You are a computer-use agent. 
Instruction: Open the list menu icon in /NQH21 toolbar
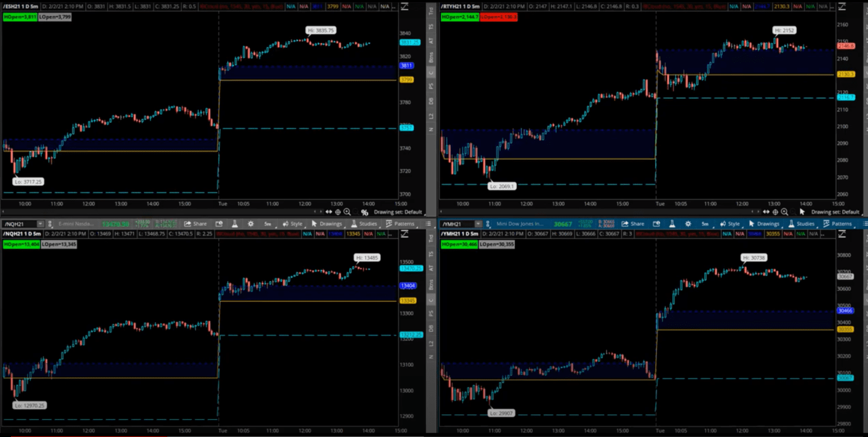click(428, 224)
